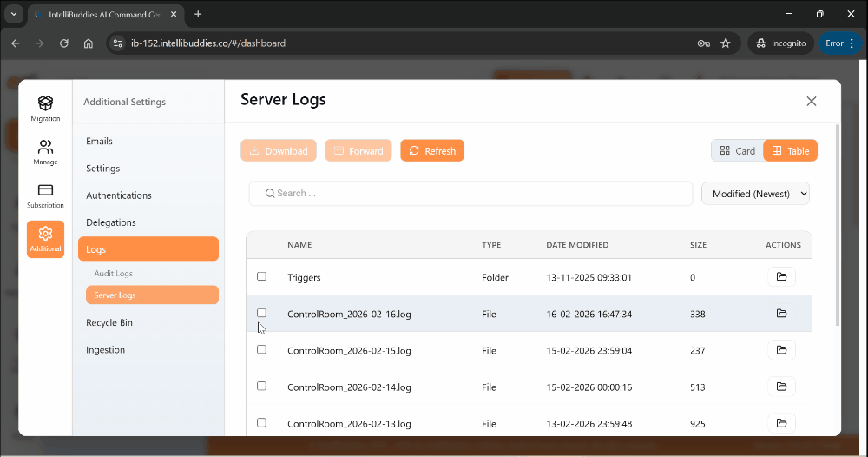Select ControlRoom_2026-02-15.log file name
Screen dimensions: 868x457
pyautogui.click(x=349, y=351)
